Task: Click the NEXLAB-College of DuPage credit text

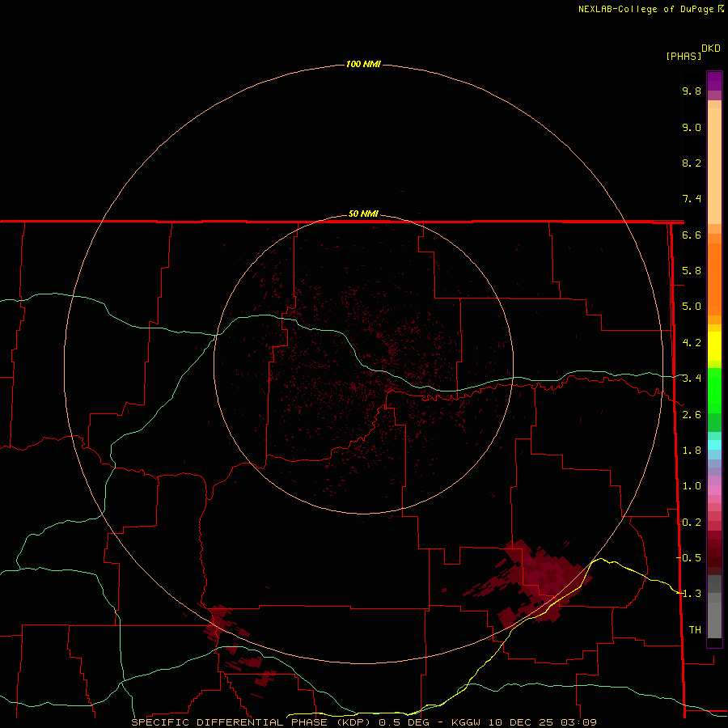Action: tap(646, 9)
